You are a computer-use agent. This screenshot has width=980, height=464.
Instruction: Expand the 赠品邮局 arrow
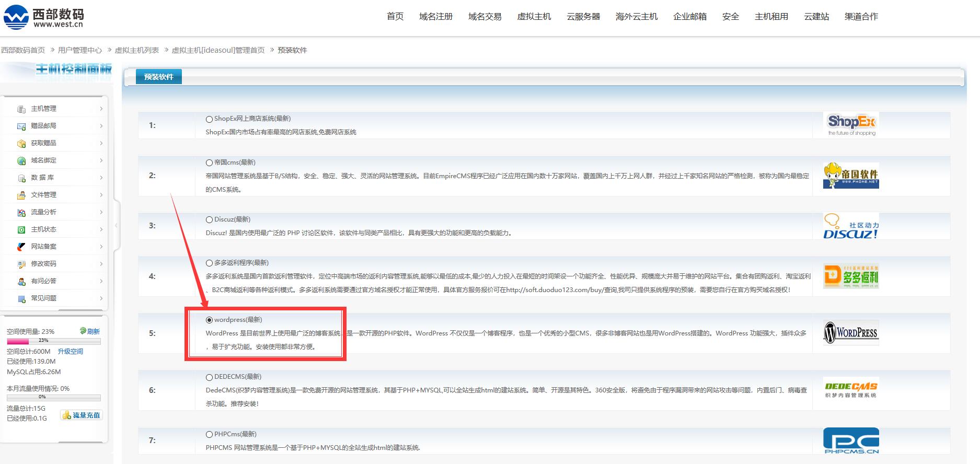pos(101,126)
